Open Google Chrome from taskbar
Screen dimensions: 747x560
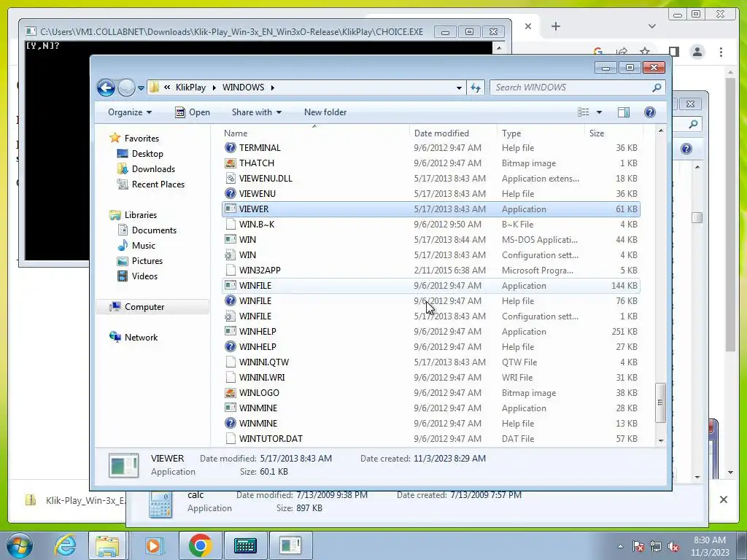coord(200,545)
